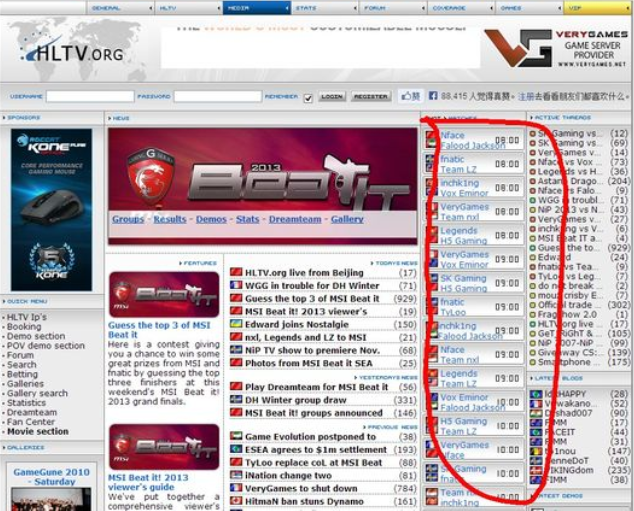Click flag icon beside HLTV.org live from Beijing
This screenshot has width=634, height=511.
pos(236,272)
